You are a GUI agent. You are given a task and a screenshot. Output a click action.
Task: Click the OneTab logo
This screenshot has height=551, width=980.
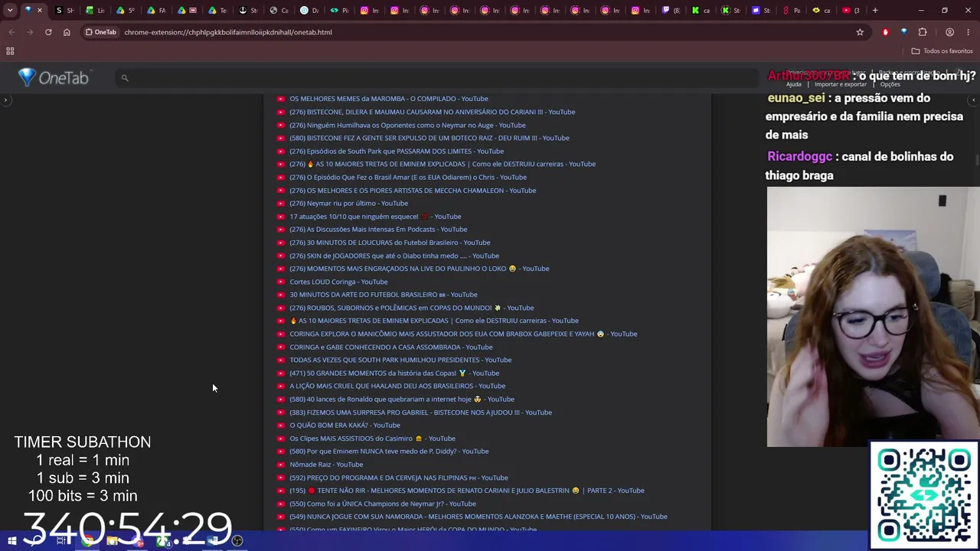[x=54, y=77]
